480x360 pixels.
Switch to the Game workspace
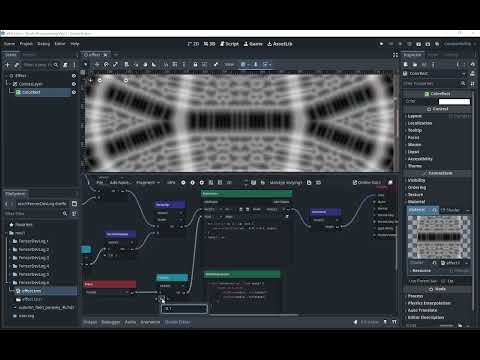pos(253,44)
